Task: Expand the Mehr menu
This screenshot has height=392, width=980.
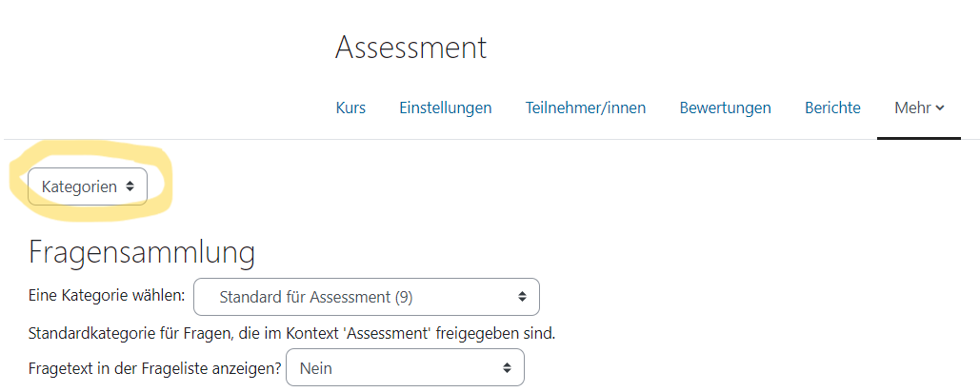Action: coord(919,108)
